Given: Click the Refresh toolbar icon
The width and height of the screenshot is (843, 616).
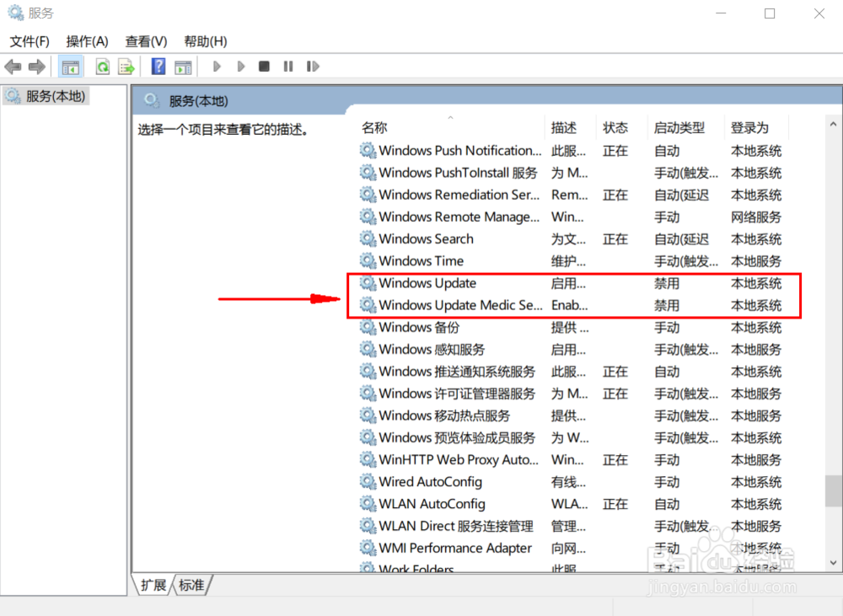Looking at the screenshot, I should tap(102, 67).
